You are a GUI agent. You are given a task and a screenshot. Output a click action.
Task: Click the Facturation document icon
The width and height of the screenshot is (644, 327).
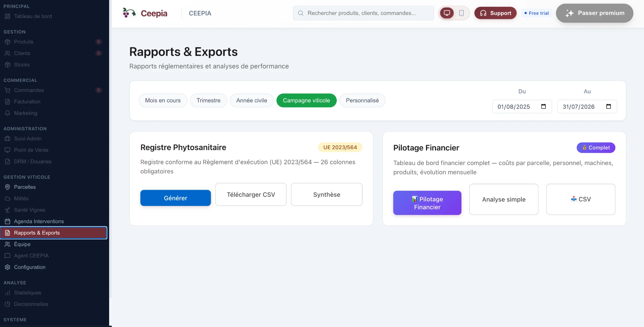7,101
